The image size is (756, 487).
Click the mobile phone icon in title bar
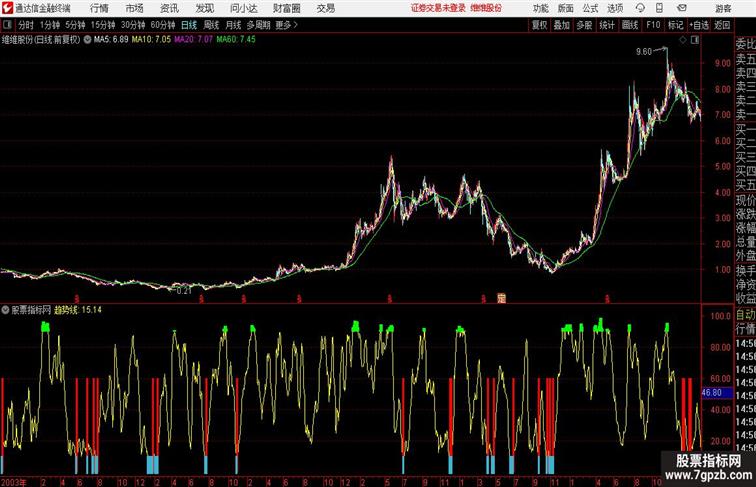(659, 8)
